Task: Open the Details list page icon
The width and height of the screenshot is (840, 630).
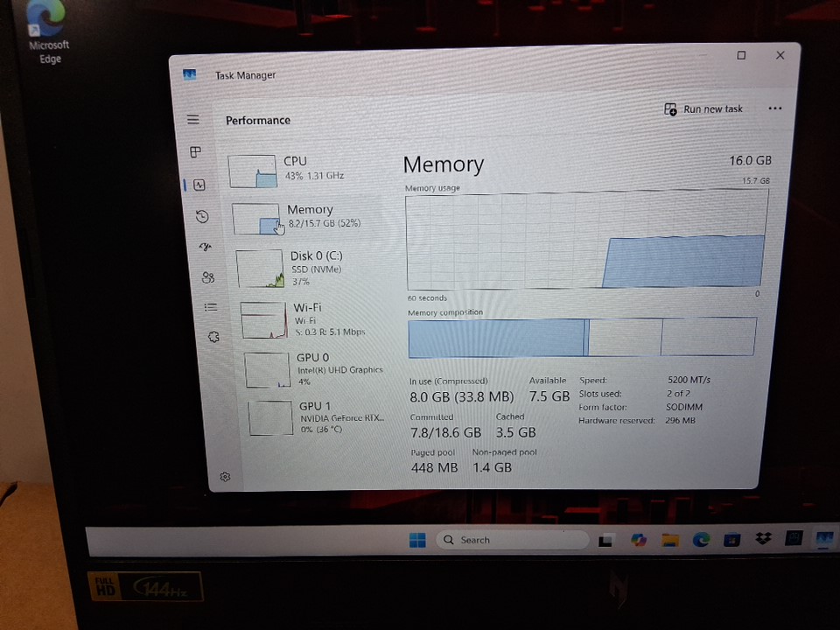Action: [211, 307]
